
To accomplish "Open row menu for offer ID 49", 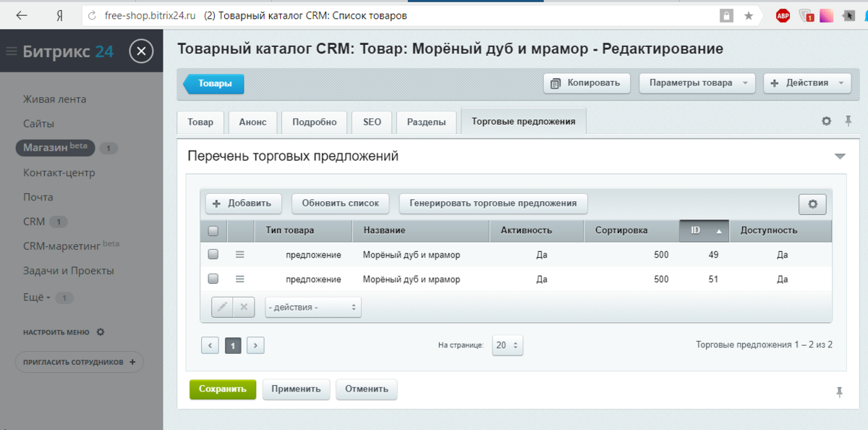I will 240,255.
